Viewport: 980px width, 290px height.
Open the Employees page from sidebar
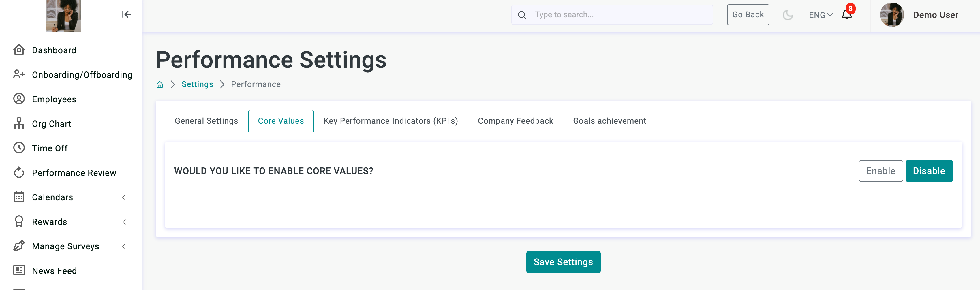[x=54, y=99]
